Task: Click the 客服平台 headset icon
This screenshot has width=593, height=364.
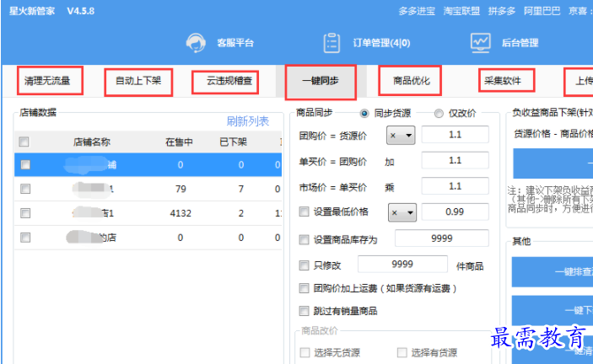Action: [x=197, y=42]
